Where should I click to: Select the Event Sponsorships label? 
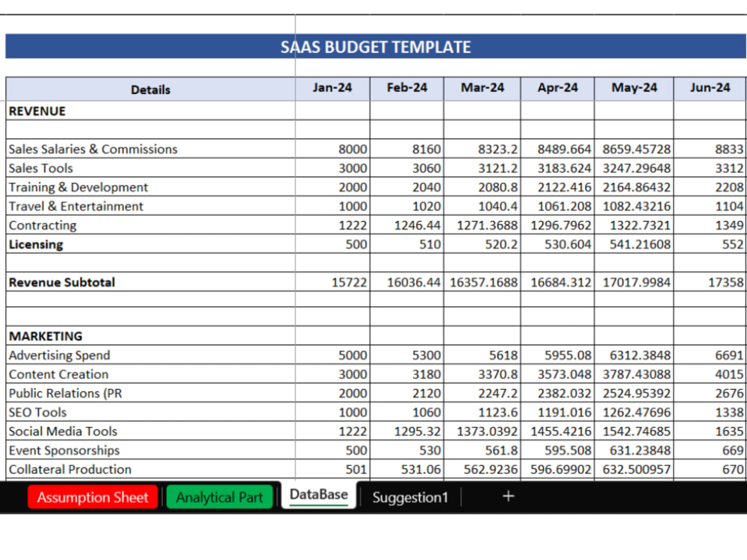click(x=151, y=450)
